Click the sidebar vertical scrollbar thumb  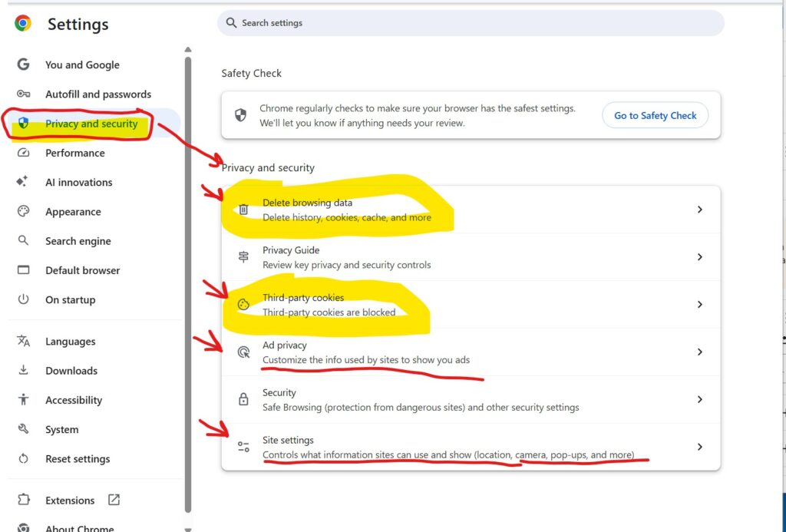tap(188, 285)
